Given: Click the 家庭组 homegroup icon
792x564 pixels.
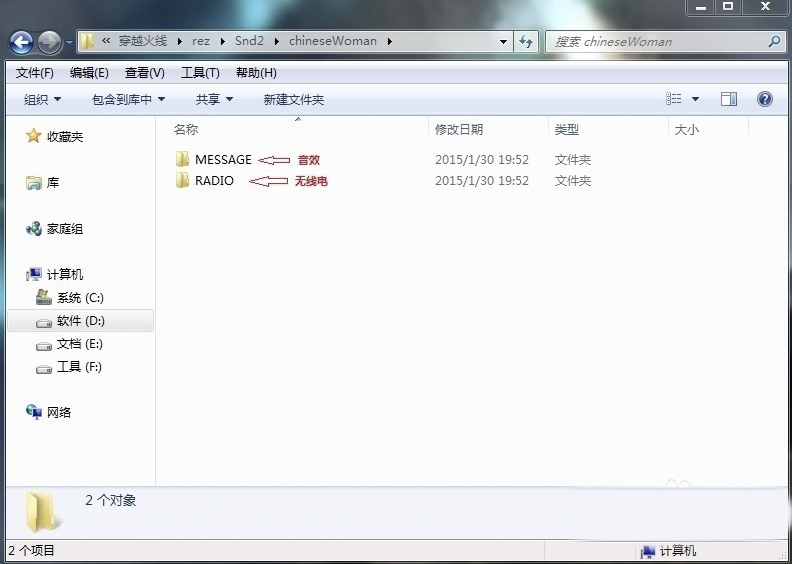Looking at the screenshot, I should point(34,229).
